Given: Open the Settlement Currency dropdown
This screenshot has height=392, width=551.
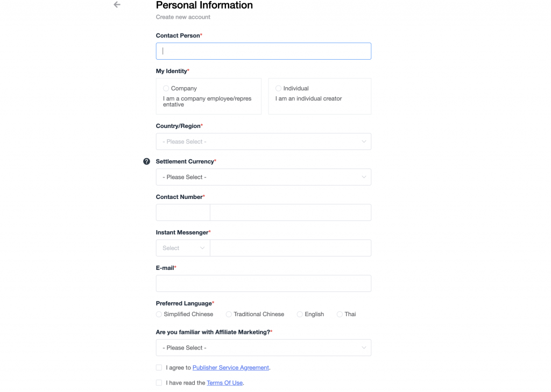Looking at the screenshot, I should [x=263, y=177].
